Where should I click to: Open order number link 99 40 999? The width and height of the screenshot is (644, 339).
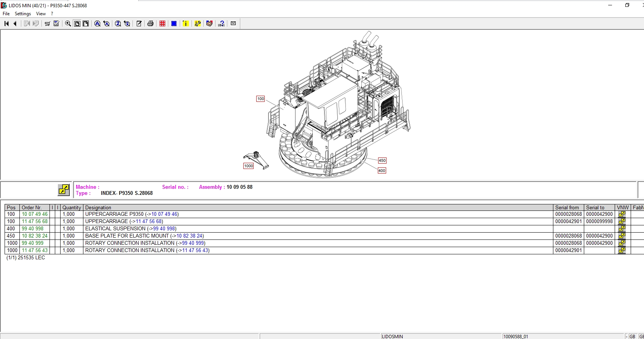32,243
